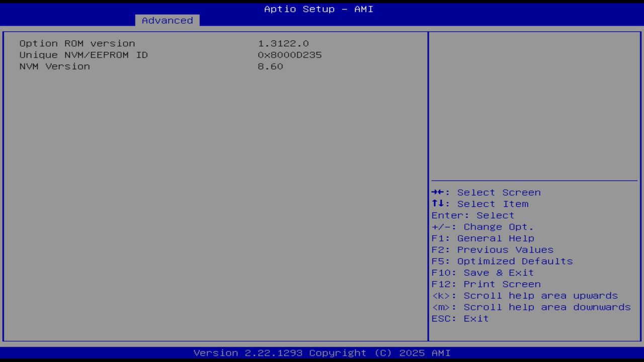Click the NVM Version value 8.60
644x362 pixels.
point(270,66)
